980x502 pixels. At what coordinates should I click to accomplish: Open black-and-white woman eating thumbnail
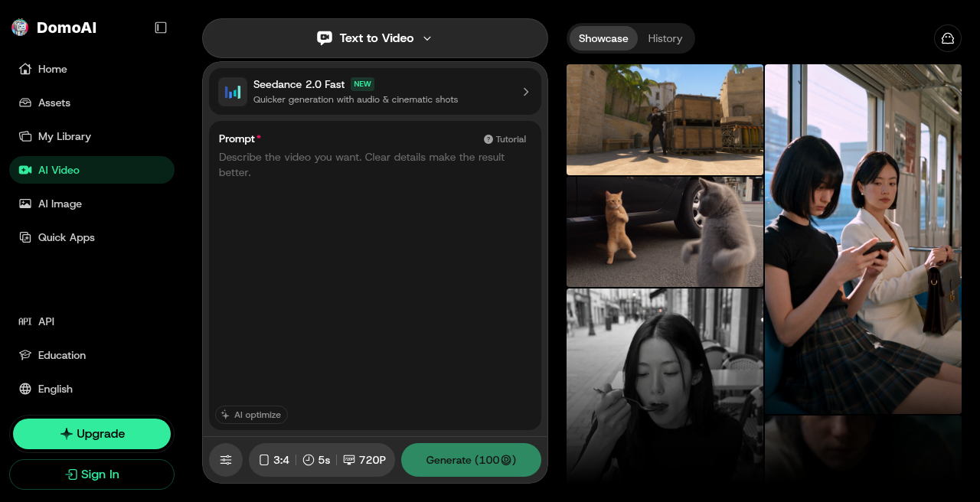point(665,386)
